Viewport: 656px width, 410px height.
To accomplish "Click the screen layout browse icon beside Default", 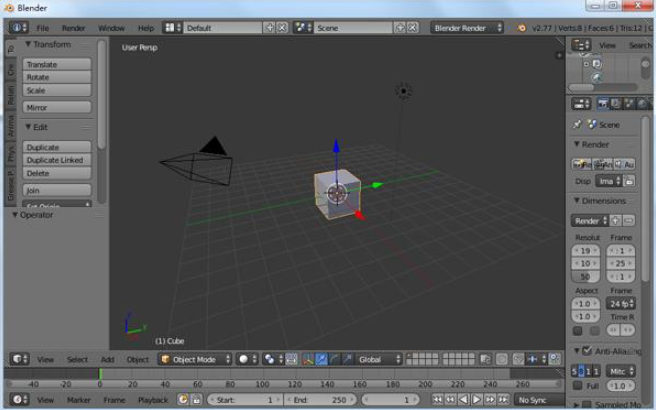I will 173,28.
